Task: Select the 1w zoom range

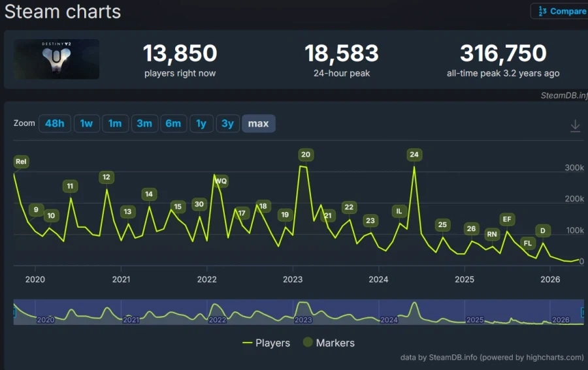Action: 86,123
